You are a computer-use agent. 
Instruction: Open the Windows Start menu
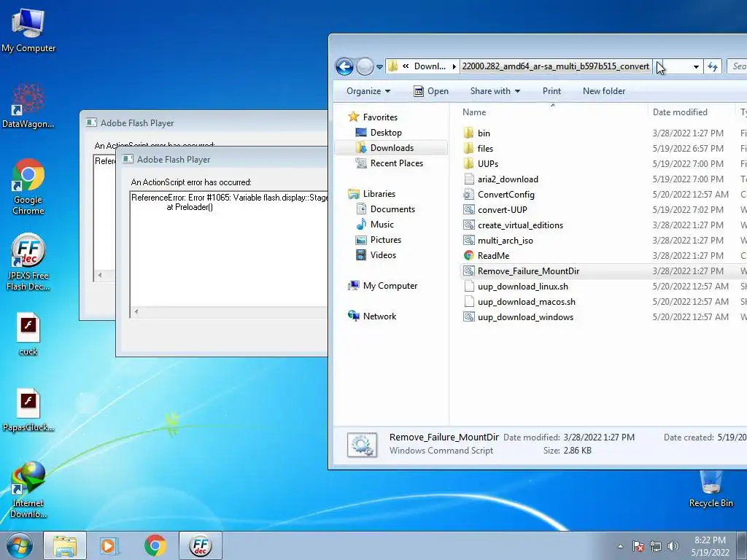click(19, 545)
